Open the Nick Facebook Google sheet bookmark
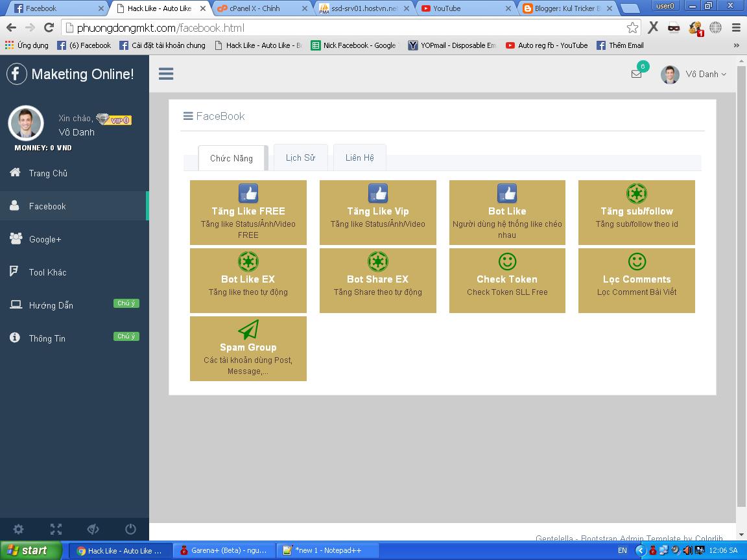This screenshot has width=747, height=560. tap(353, 45)
